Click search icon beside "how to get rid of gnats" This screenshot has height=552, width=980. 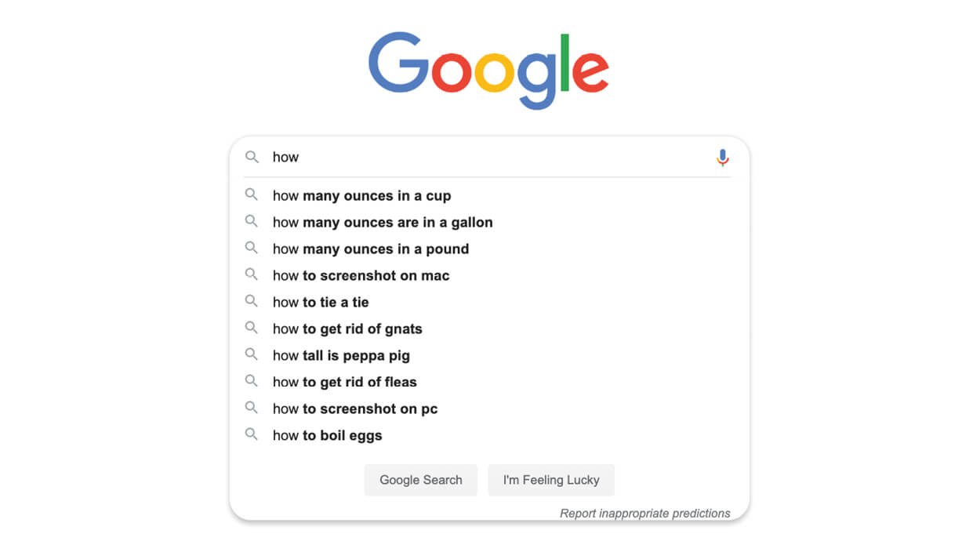[251, 328]
